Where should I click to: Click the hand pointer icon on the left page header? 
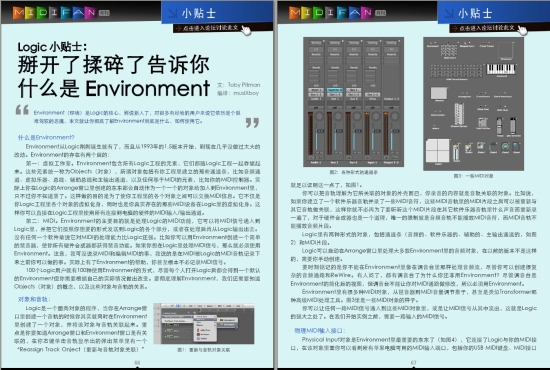(x=246, y=31)
